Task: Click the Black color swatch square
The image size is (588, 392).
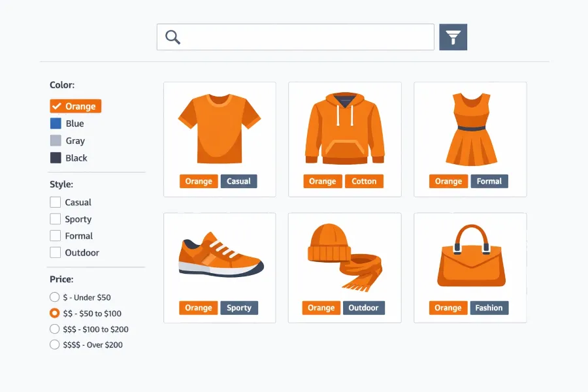Action: coord(56,157)
